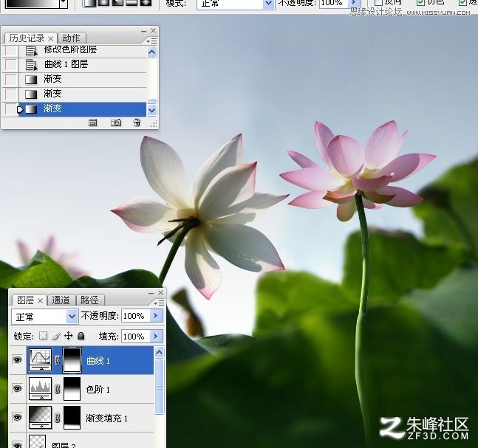
Task: Open Layers 填充 slider arrow
Action: (x=156, y=337)
